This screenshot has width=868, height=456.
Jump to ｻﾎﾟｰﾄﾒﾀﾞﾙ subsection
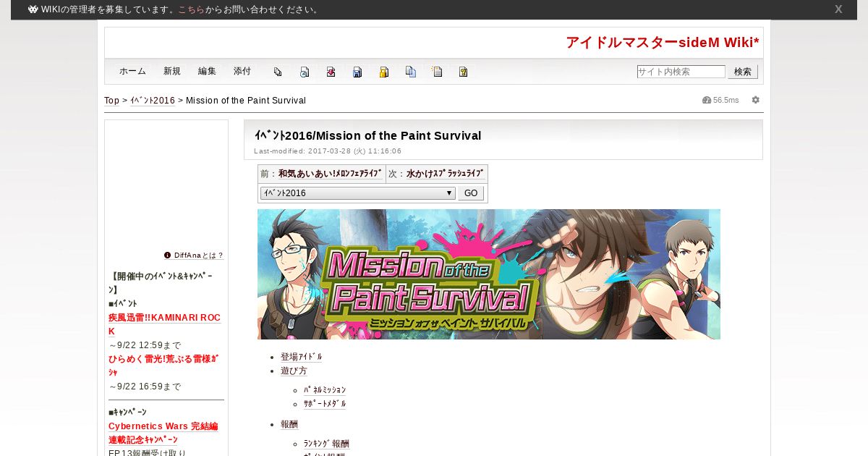(x=325, y=404)
